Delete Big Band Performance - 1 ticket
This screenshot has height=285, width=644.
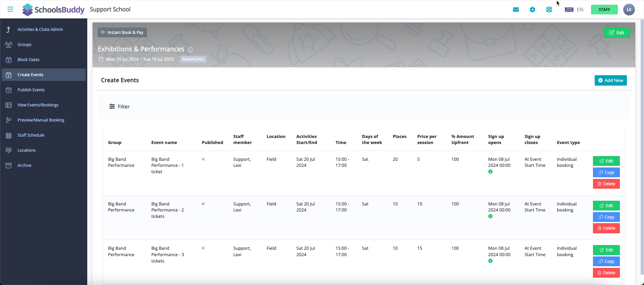(x=606, y=184)
